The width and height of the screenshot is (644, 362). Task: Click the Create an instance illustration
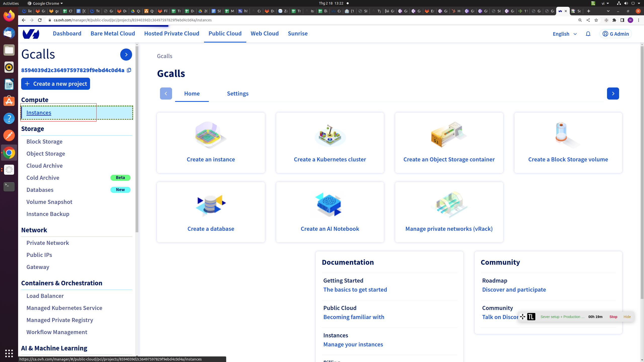[x=211, y=135]
